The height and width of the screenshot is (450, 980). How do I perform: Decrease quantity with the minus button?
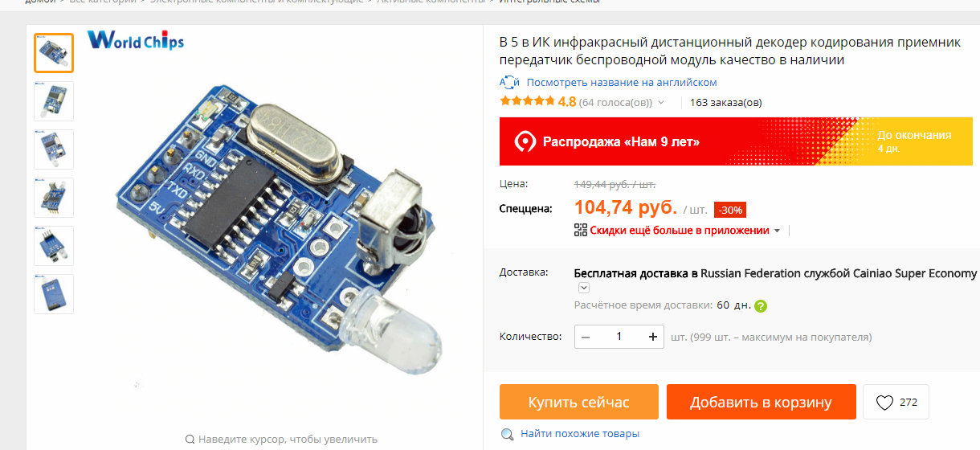[x=586, y=337]
